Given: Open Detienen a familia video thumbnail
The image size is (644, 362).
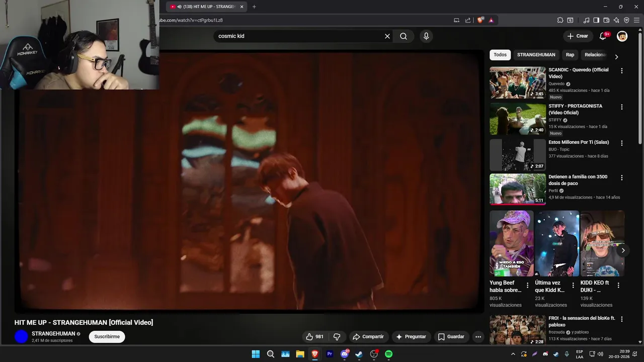Looking at the screenshot, I should point(518,190).
